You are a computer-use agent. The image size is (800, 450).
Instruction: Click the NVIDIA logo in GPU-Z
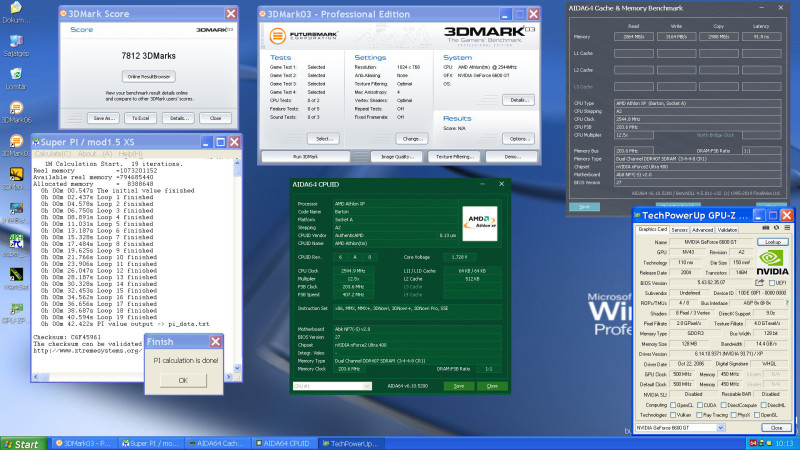pos(772,263)
